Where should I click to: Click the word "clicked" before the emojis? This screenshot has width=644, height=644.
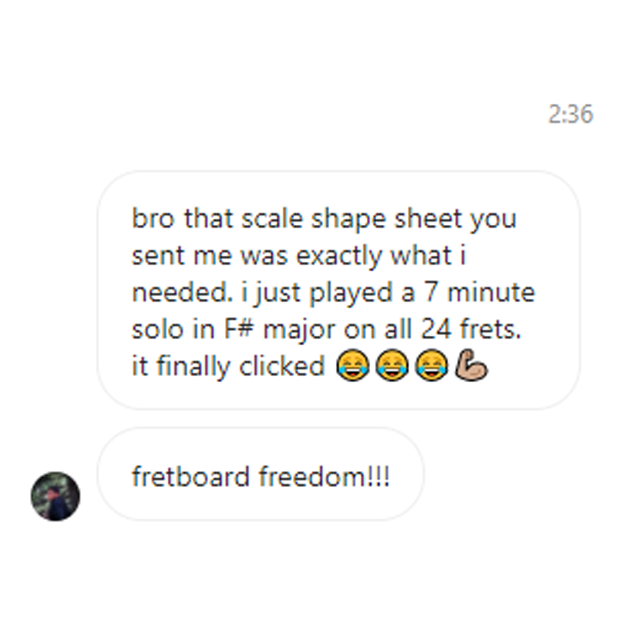point(282,366)
